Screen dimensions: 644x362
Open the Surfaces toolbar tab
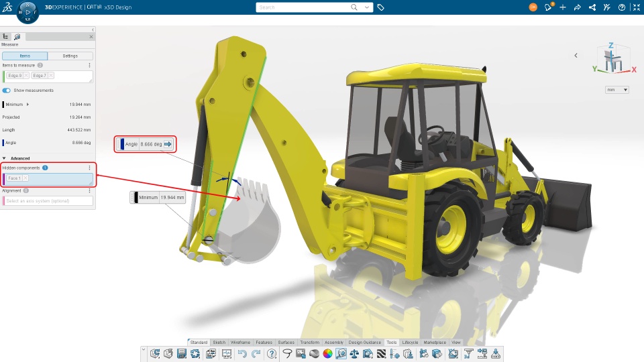286,343
